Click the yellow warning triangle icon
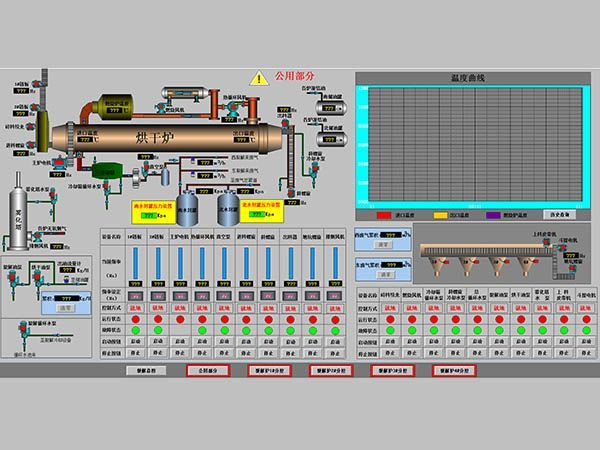600x450 pixels. click(x=259, y=78)
